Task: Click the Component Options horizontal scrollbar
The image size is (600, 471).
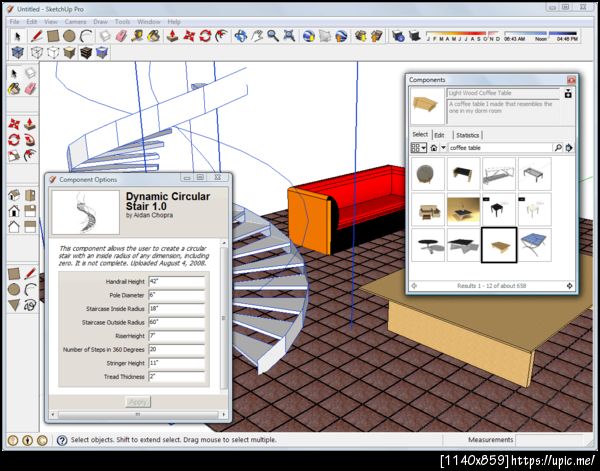Action: 138,414
